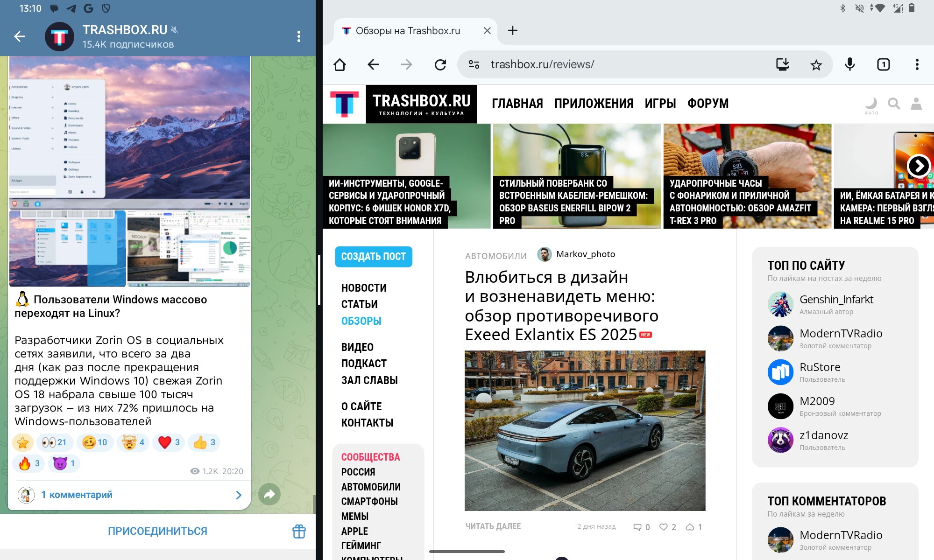This screenshot has height=560, width=934.
Task: Advance the carousel with the next arrow
Action: click(919, 165)
